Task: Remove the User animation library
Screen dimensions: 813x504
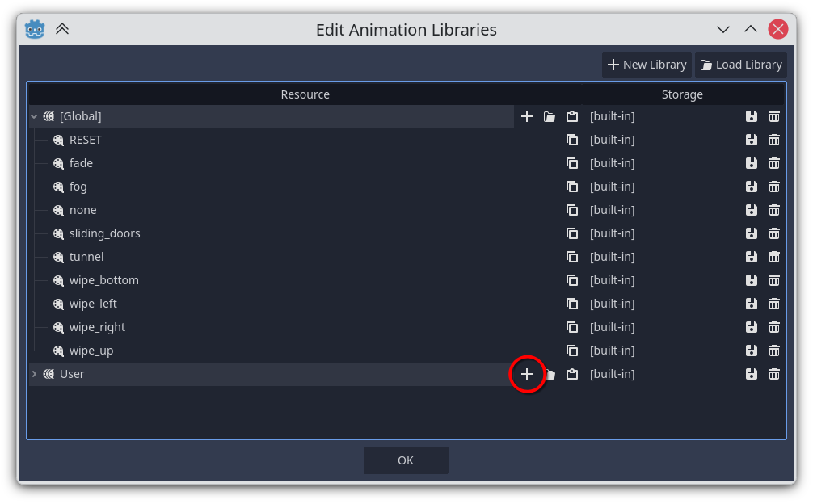Action: tap(774, 374)
